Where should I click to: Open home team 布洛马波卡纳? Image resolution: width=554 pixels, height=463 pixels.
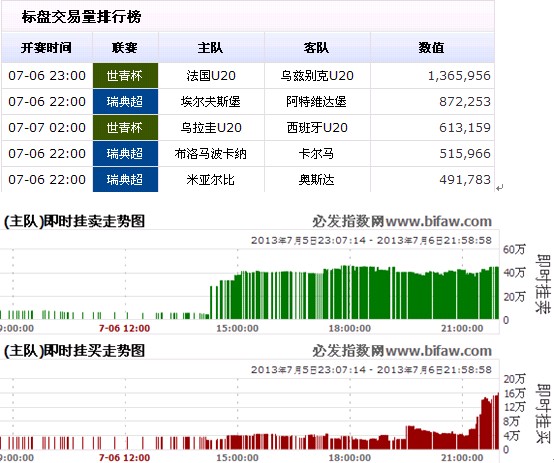click(211, 154)
